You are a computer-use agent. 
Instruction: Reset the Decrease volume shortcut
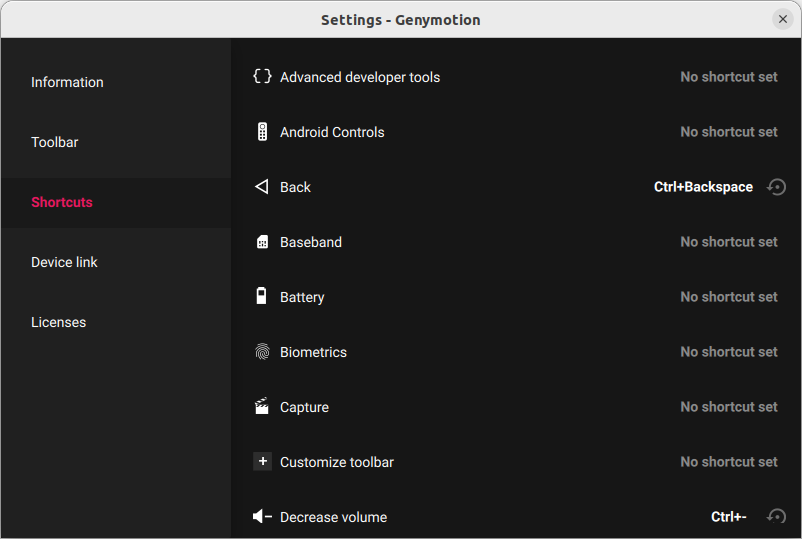[776, 517]
